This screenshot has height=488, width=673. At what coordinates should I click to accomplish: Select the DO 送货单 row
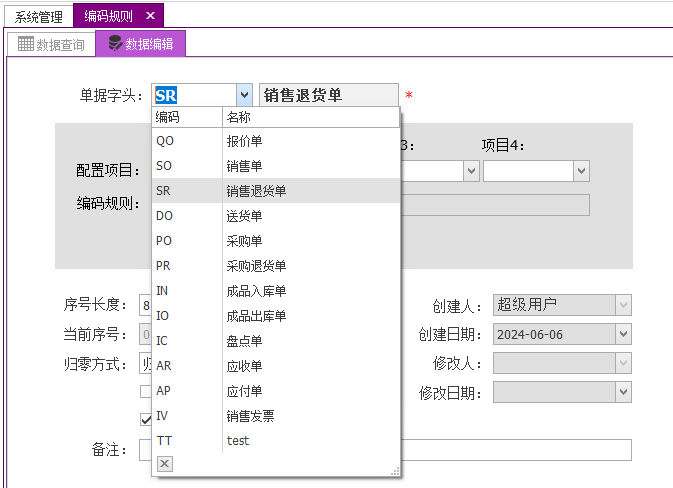[276, 215]
